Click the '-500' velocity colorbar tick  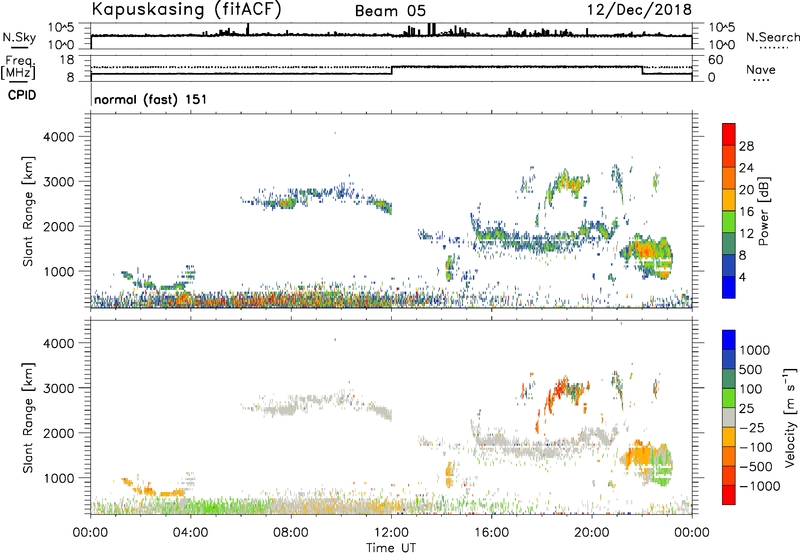[755, 467]
